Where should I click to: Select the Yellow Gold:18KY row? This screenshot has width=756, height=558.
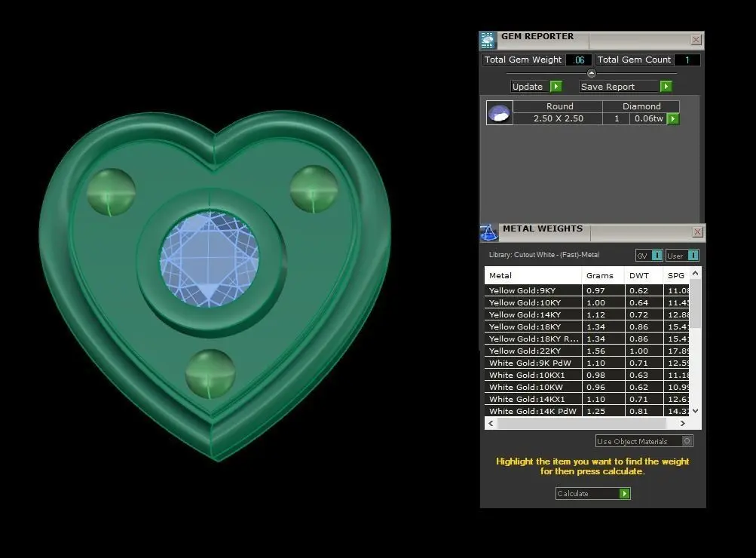[587, 327]
